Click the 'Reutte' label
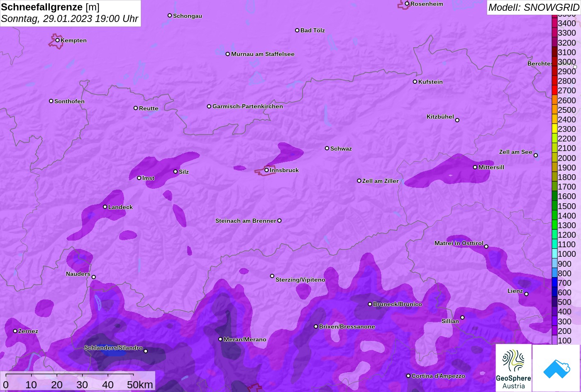This screenshot has width=581, height=392. (x=149, y=108)
